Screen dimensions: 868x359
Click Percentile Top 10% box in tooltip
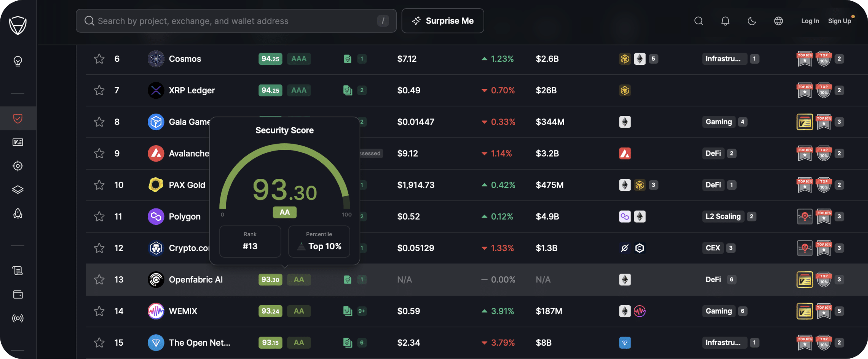(x=319, y=242)
